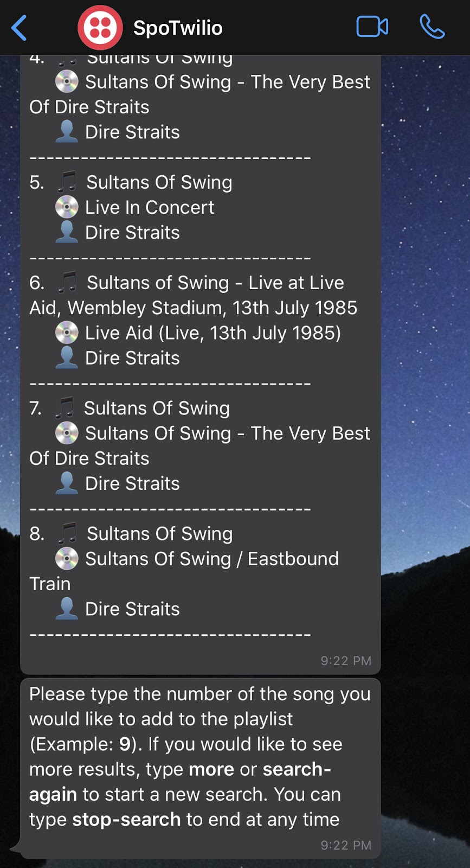Select result 7 title "Sultans Of Swing"
The height and width of the screenshot is (868, 470).
(157, 408)
